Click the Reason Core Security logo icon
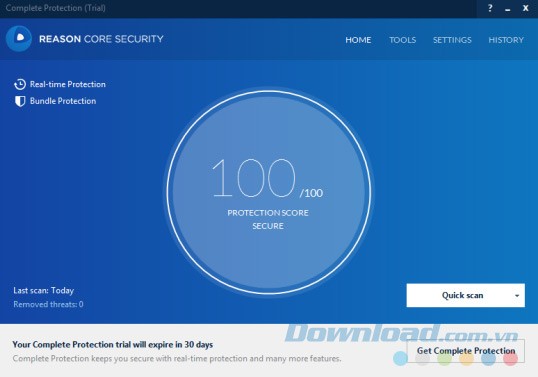This screenshot has width=538, height=377. click(x=19, y=39)
